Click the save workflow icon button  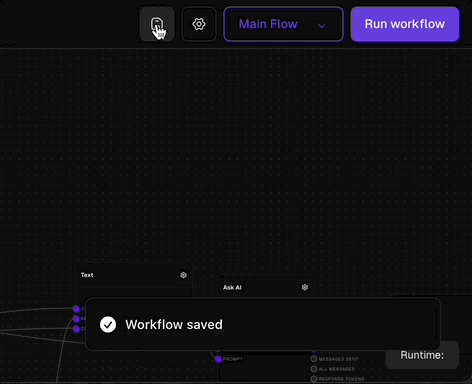pos(157,24)
